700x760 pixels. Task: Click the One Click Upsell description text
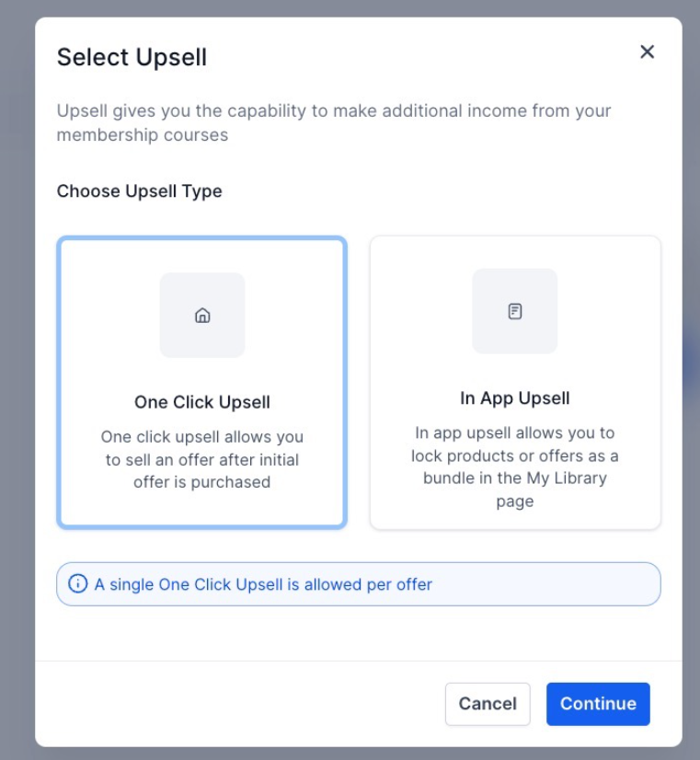(x=202, y=459)
